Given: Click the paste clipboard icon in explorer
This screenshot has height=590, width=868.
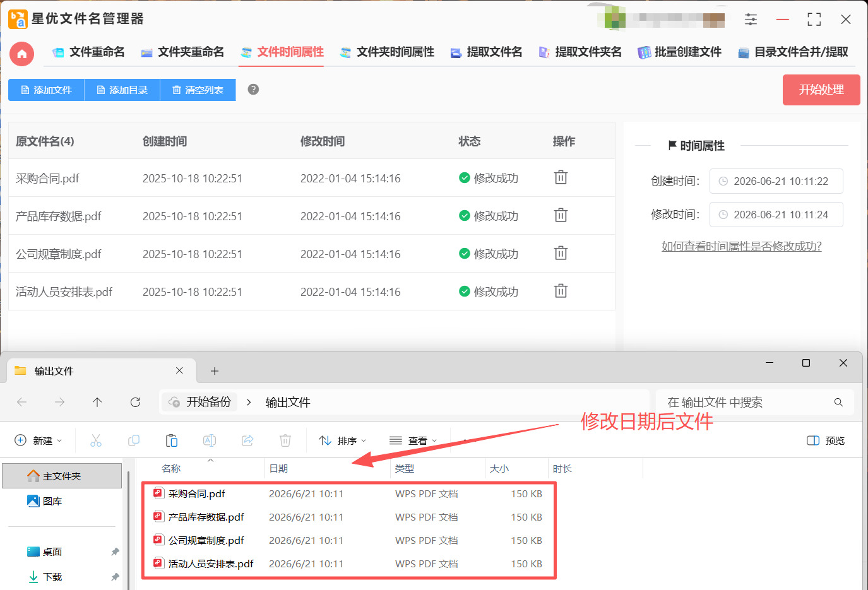Looking at the screenshot, I should click(x=172, y=440).
